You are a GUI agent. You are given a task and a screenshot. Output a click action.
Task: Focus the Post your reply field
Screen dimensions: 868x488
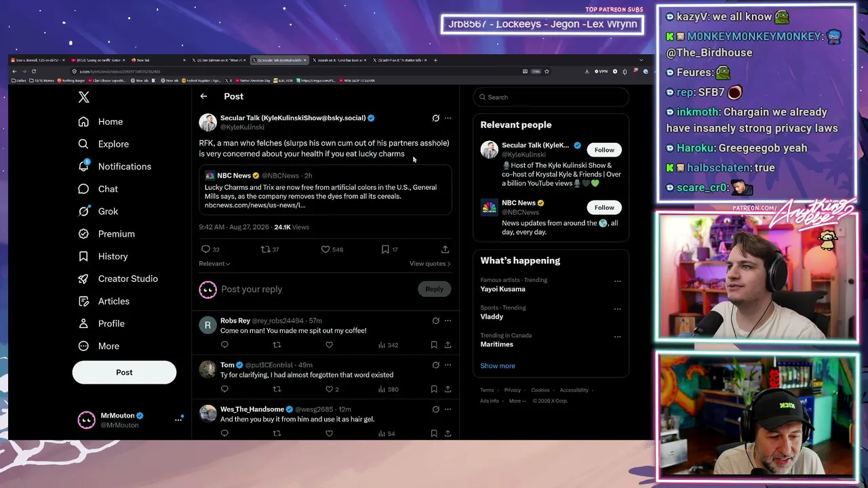[315, 289]
